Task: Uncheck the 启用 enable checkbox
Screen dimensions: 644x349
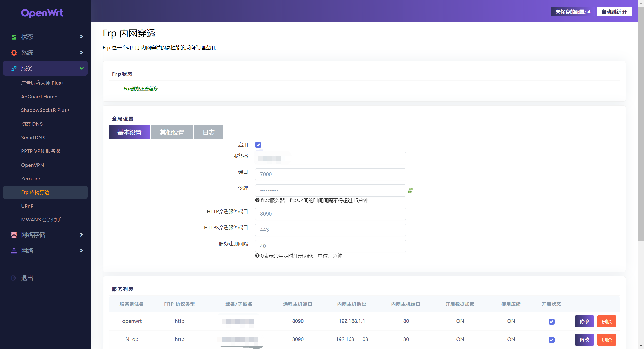Action: click(258, 145)
